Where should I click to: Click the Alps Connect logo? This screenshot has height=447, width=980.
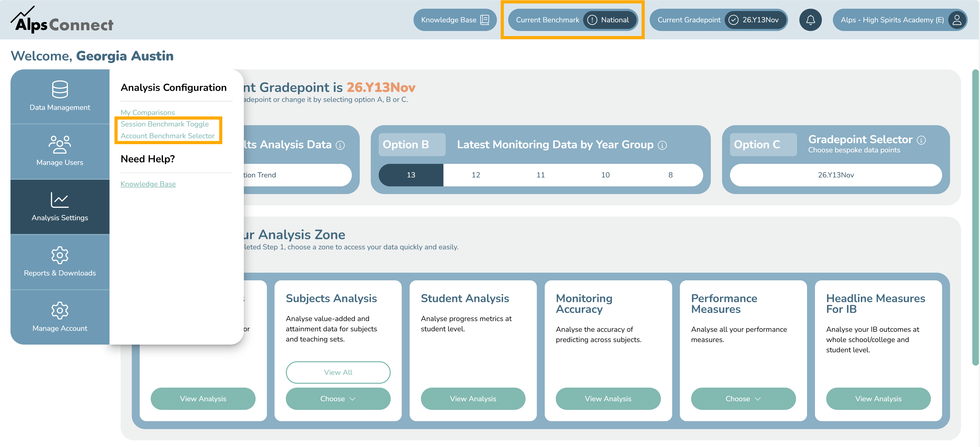coord(62,20)
